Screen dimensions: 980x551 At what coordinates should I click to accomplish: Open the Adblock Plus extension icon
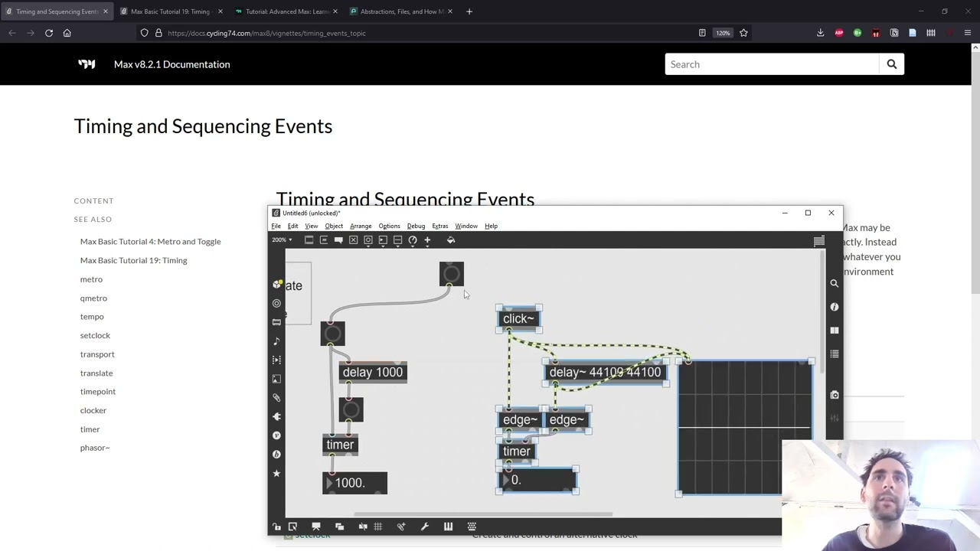point(839,33)
